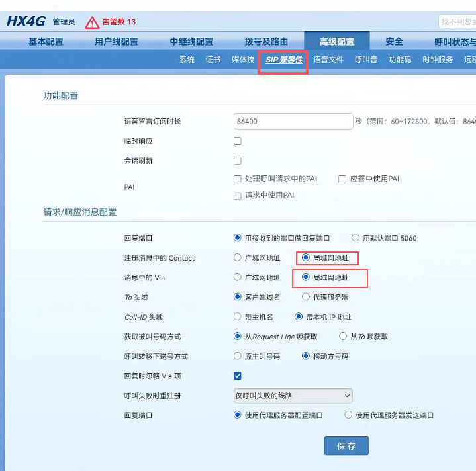Check 请求中使用PAI option
Screen dimensions: 476x471
tap(238, 196)
